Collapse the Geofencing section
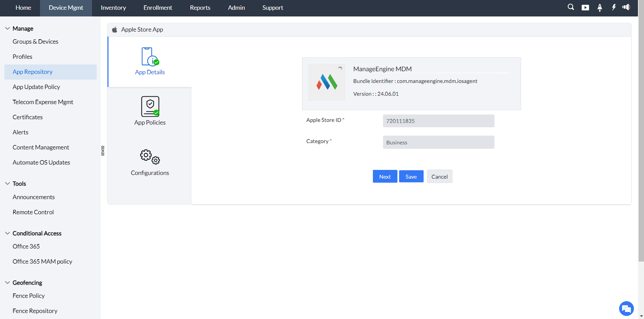Image resolution: width=644 pixels, height=319 pixels. point(7,282)
